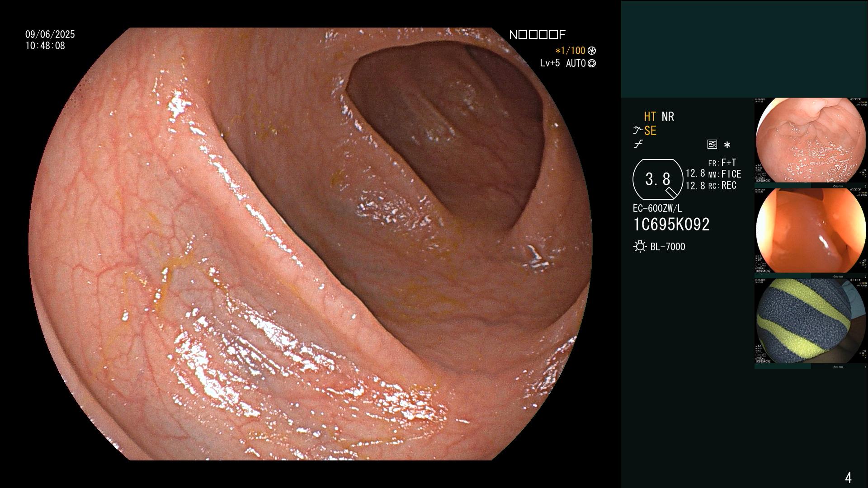Image resolution: width=868 pixels, height=488 pixels.
Task: Open the bottom yellow-striped fabric thumbnail
Action: (x=811, y=321)
